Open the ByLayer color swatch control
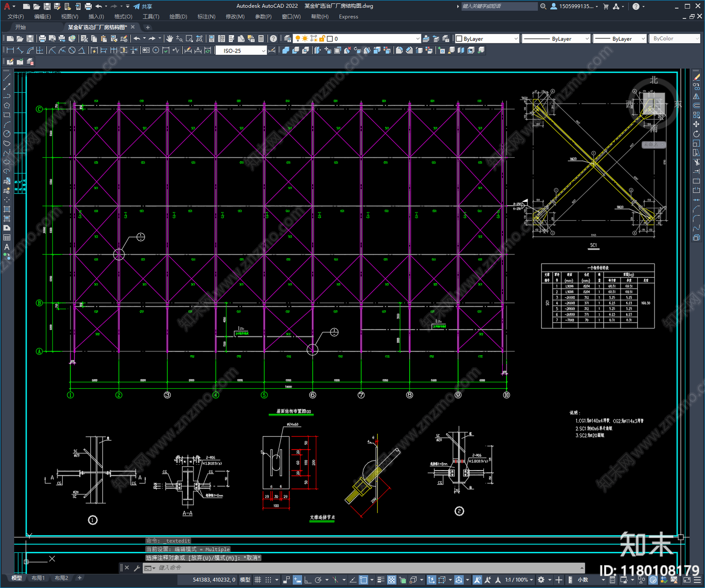705x588 pixels. (486, 39)
